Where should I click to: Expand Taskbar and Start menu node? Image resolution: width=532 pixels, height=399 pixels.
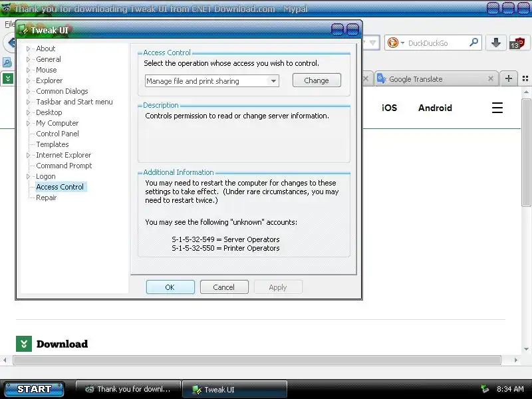[28, 102]
